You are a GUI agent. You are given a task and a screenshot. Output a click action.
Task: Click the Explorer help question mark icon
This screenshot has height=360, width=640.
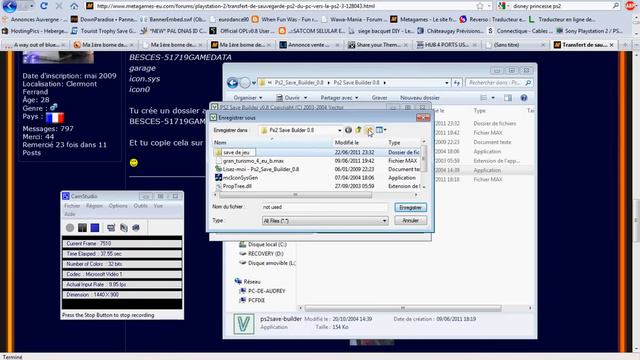point(524,98)
